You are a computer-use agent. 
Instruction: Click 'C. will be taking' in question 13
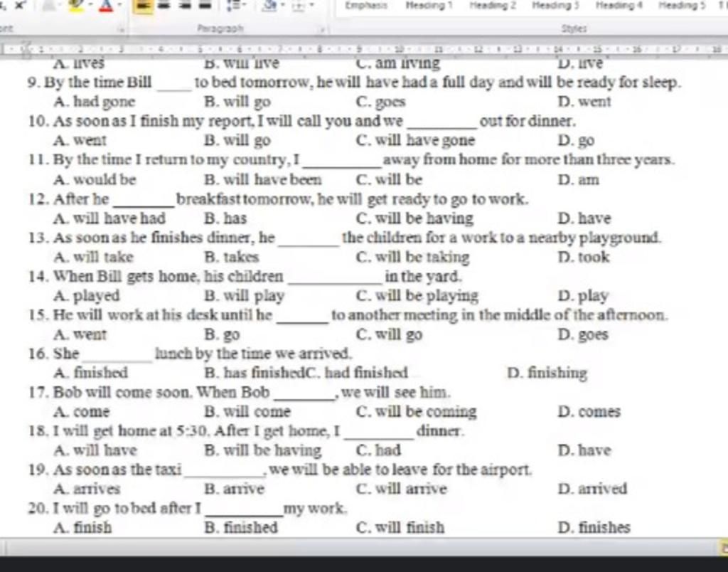pos(413,257)
